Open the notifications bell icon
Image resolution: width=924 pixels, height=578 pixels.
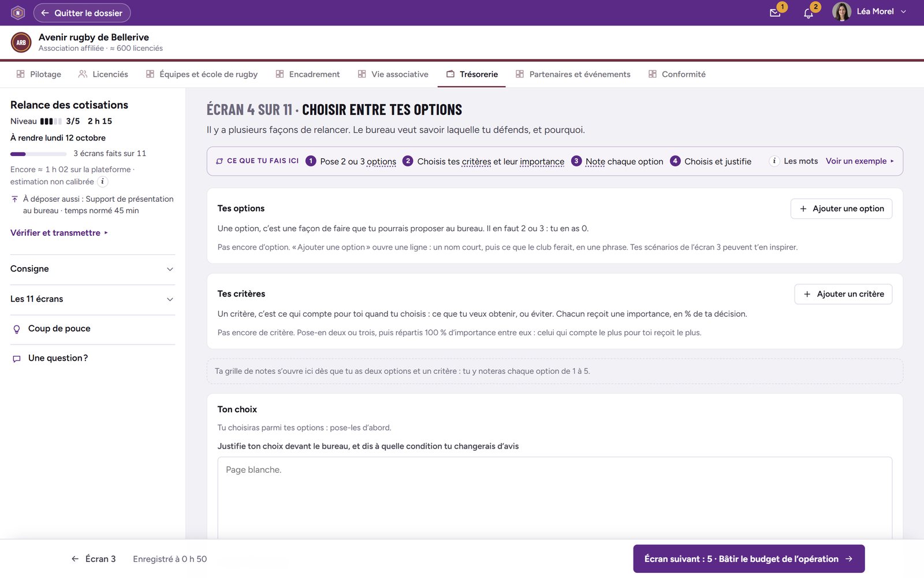[x=808, y=13]
